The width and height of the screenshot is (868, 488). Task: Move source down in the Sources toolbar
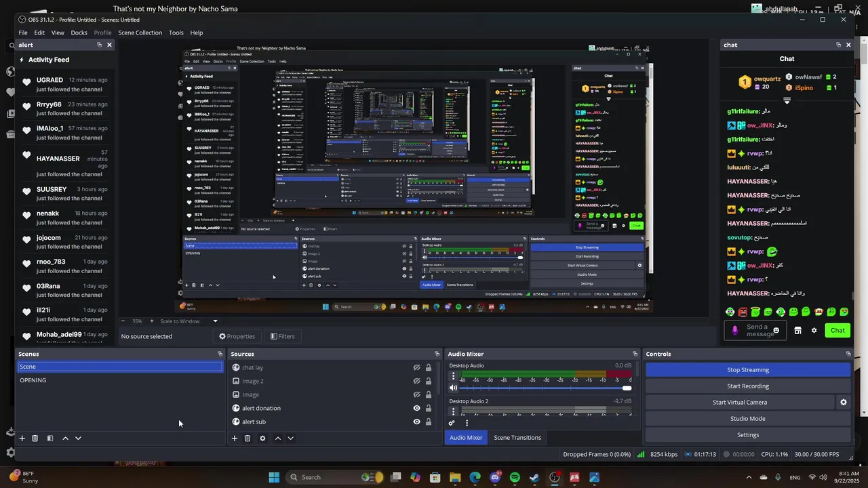290,439
